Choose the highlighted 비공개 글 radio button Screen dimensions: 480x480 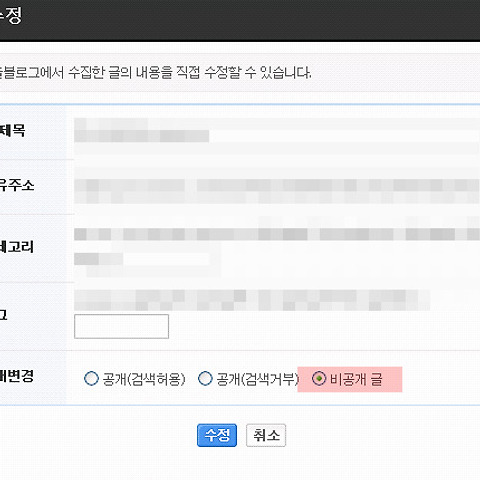319,379
